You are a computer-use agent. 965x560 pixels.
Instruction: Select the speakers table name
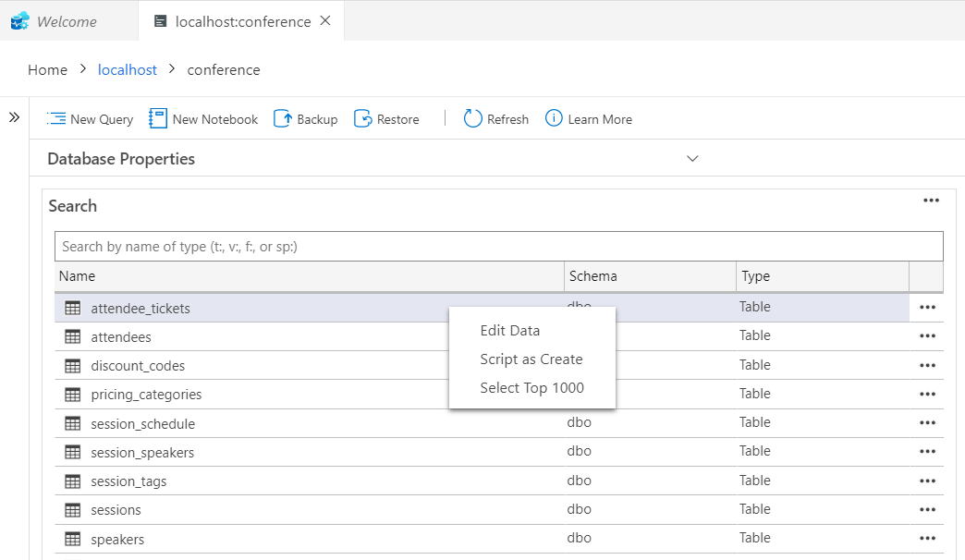[x=117, y=540]
